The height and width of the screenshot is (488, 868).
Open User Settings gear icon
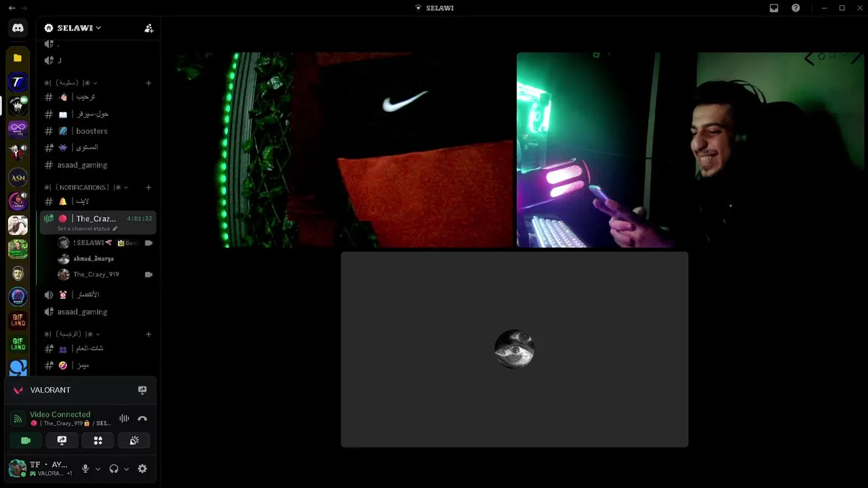click(142, 468)
